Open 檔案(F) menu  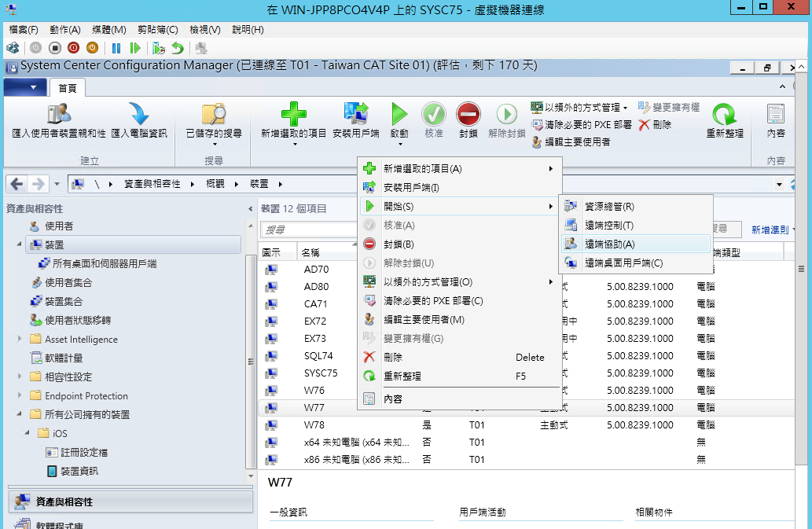[x=24, y=30]
